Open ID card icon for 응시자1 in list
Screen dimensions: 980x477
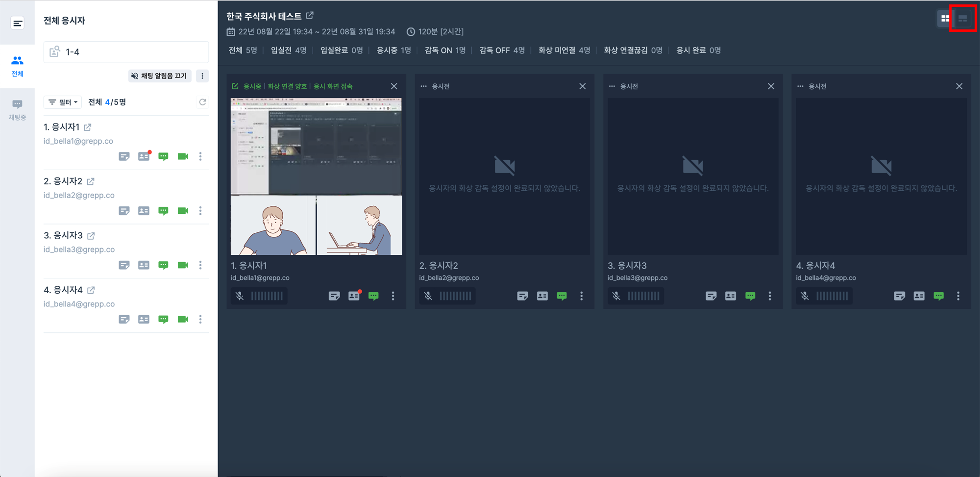tap(144, 156)
